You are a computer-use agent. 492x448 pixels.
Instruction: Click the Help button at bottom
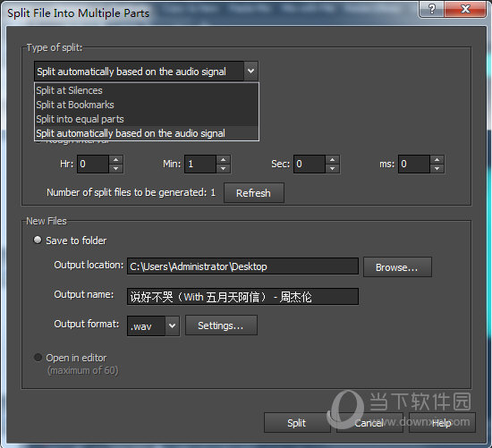click(x=442, y=423)
